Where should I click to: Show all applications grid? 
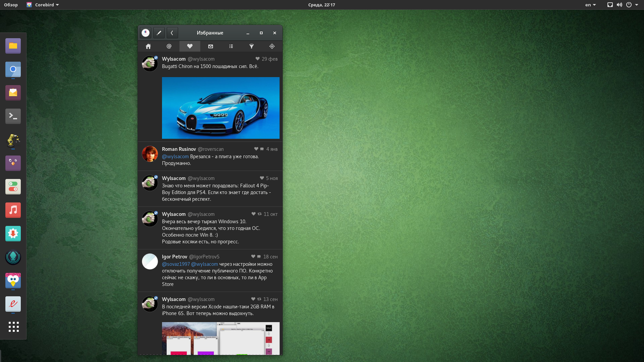[x=14, y=327]
